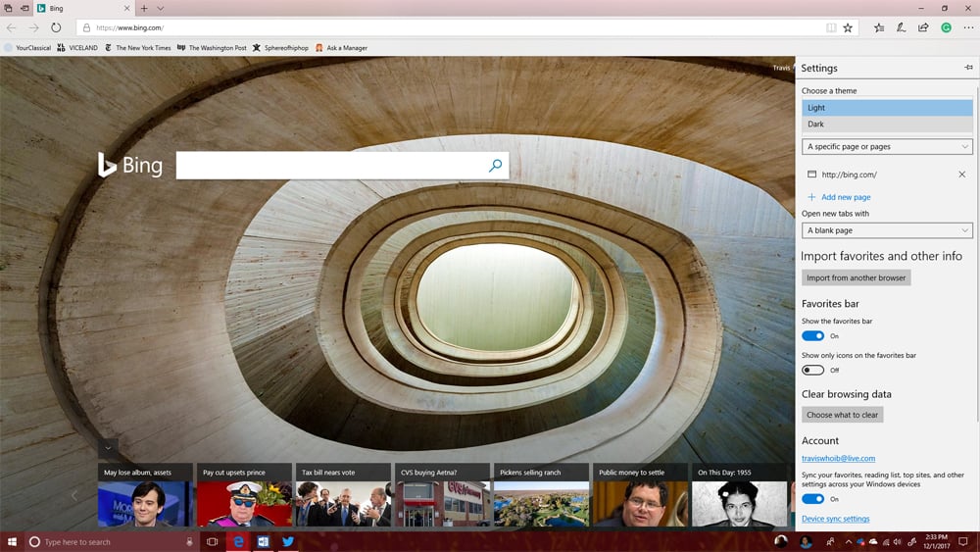Open the 'A blank page' new tab dropdown

click(887, 230)
